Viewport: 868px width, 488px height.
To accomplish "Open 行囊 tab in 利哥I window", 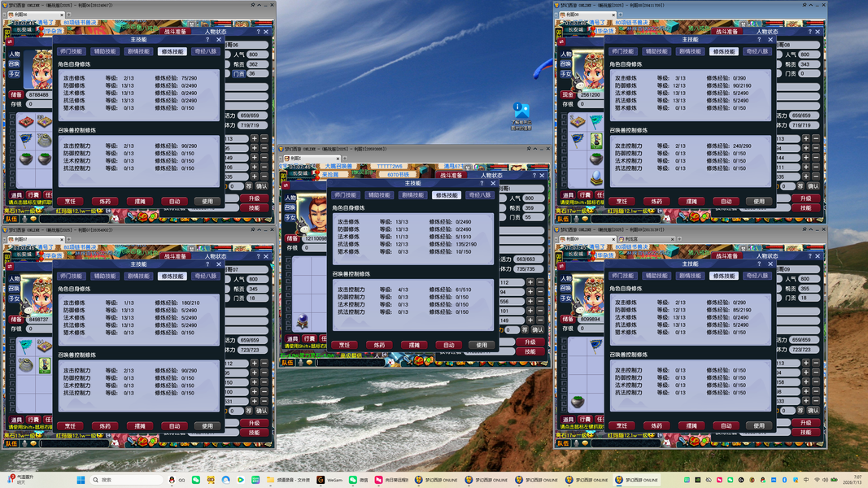I will 309,338.
